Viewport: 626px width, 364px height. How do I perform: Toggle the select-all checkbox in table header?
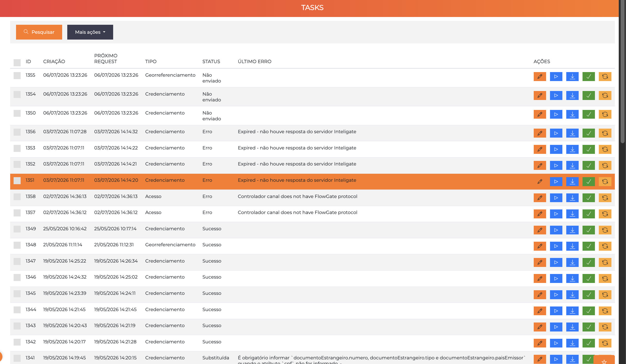coord(17,62)
